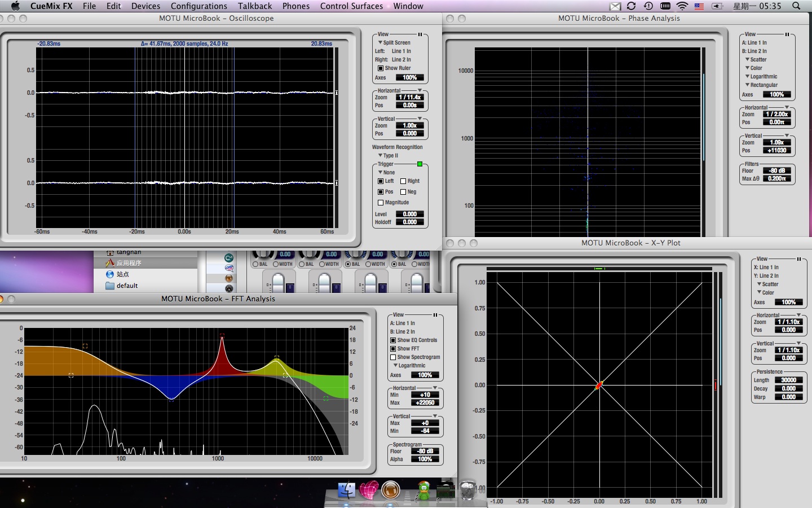
Task: Pause the Phase Analysis display using pause icon
Action: (787, 34)
